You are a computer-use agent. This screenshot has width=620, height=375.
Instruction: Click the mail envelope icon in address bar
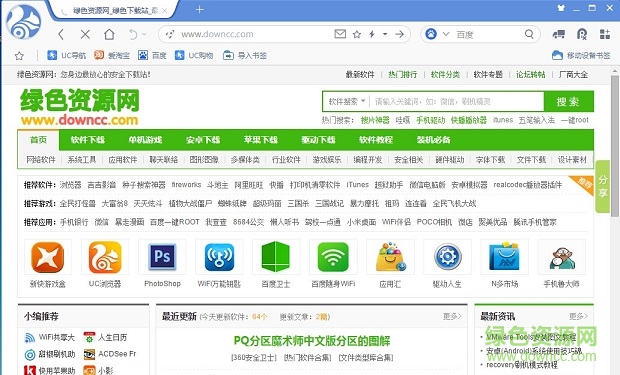340,34
